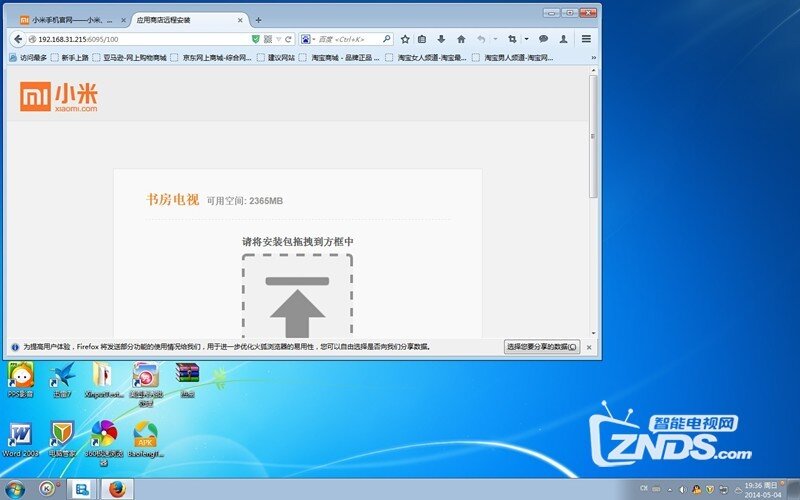Click the info icon in notification bar
The image size is (800, 500).
coord(15,347)
